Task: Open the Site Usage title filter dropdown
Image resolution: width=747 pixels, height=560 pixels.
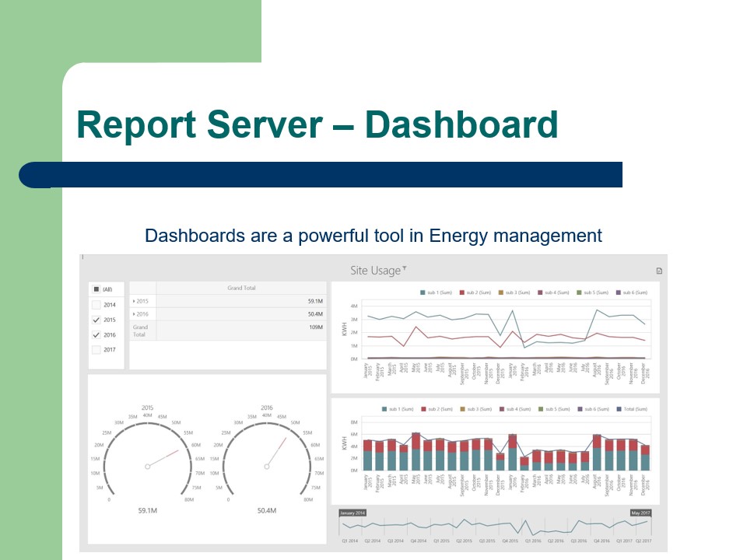Action: [405, 269]
